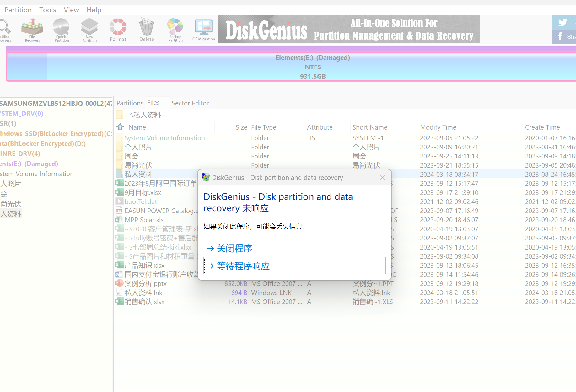Switch to the Partitions tab
Viewport: 576px width, 392px height.
click(x=130, y=103)
